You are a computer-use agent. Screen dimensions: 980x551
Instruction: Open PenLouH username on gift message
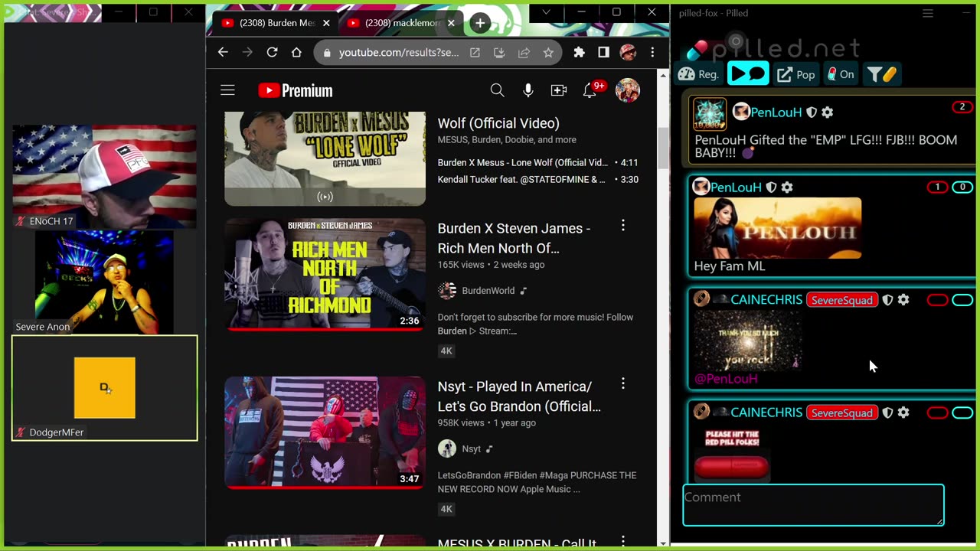[x=776, y=112]
